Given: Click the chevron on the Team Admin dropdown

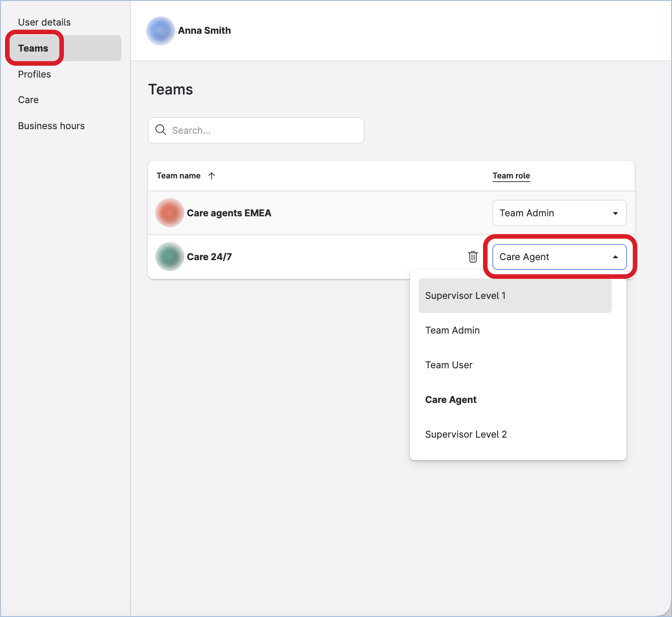Looking at the screenshot, I should [615, 213].
